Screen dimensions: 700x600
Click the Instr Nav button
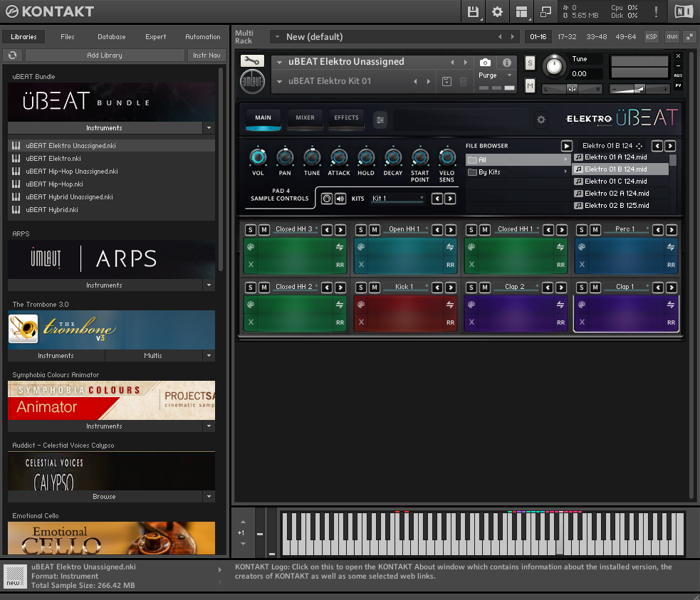click(207, 55)
